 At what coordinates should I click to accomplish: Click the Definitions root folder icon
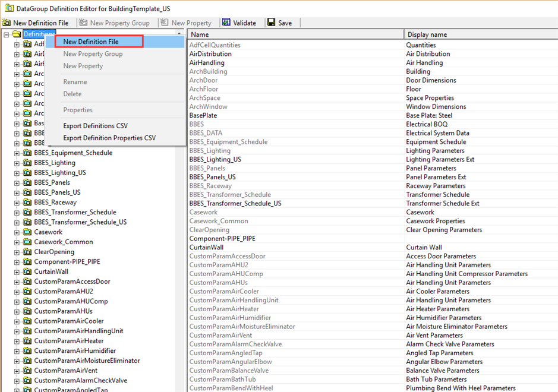coord(17,34)
